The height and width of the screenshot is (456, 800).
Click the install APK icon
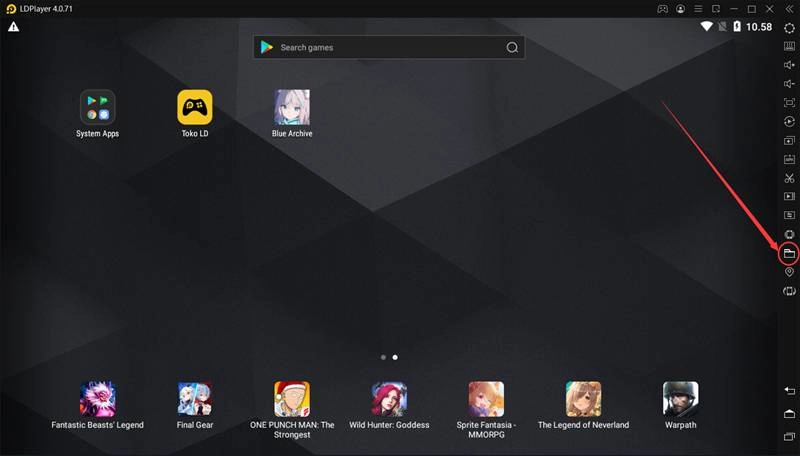point(789,159)
